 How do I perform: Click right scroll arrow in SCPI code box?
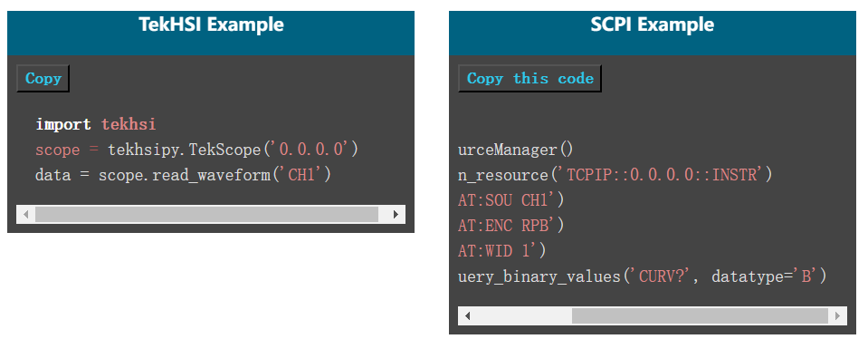[x=837, y=315]
